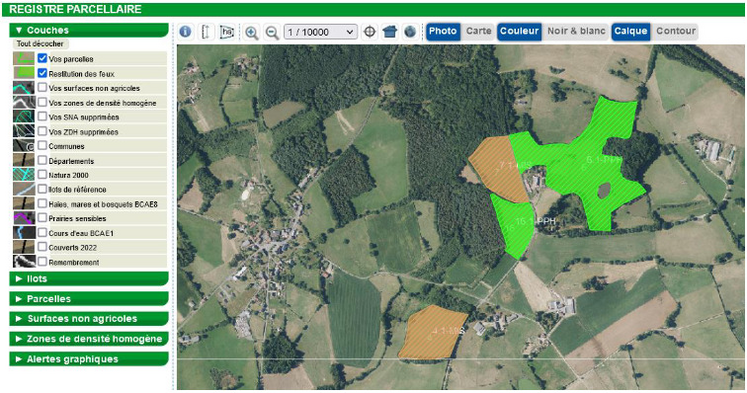Enable the Prairies sensibles layer checkbox

click(42, 218)
